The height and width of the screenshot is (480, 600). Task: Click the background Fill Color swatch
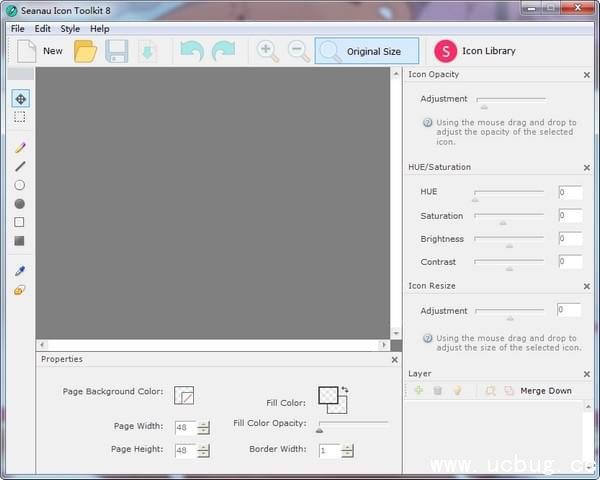342,409
